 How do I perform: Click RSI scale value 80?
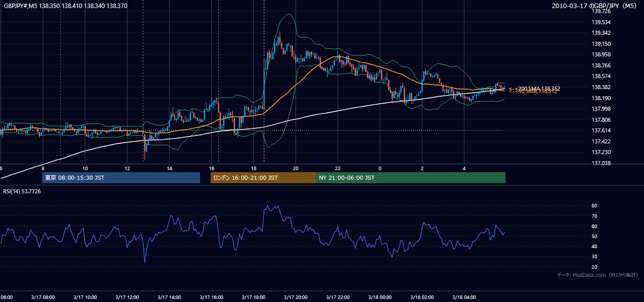click(x=594, y=206)
